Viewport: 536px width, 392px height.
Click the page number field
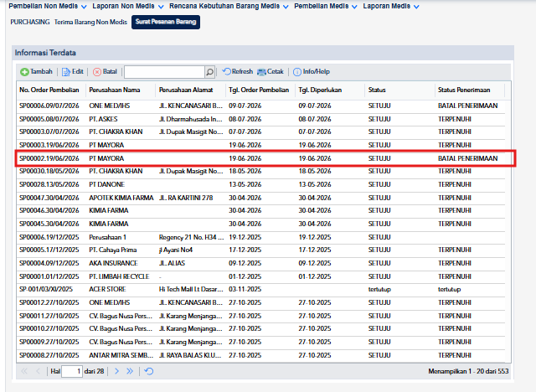72,371
